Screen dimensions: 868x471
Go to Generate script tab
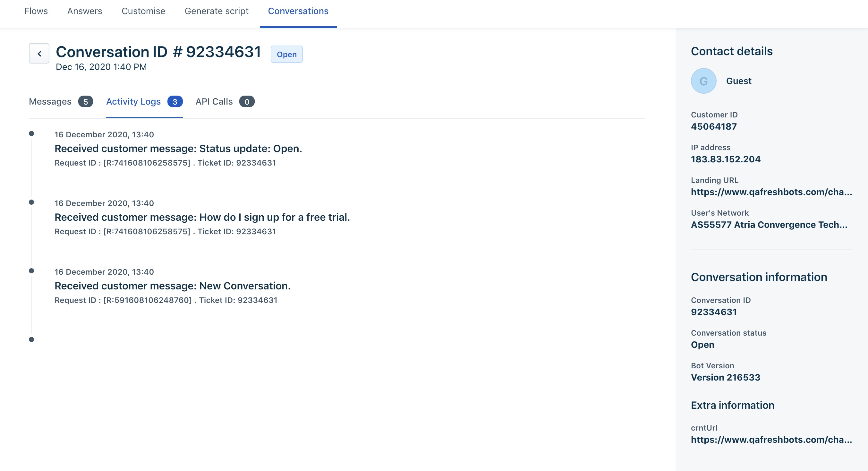point(216,11)
